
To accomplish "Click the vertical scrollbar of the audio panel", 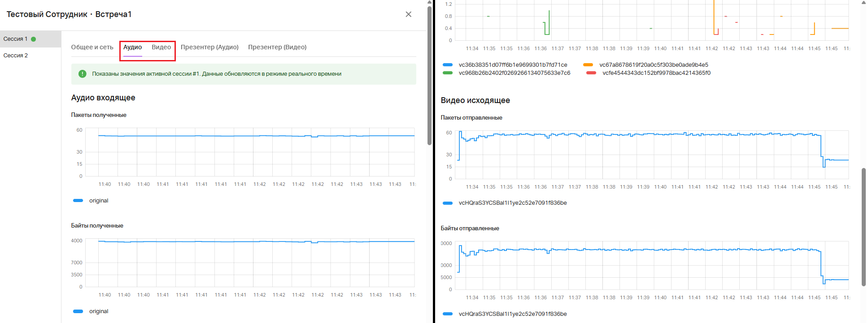I will pyautogui.click(x=429, y=76).
